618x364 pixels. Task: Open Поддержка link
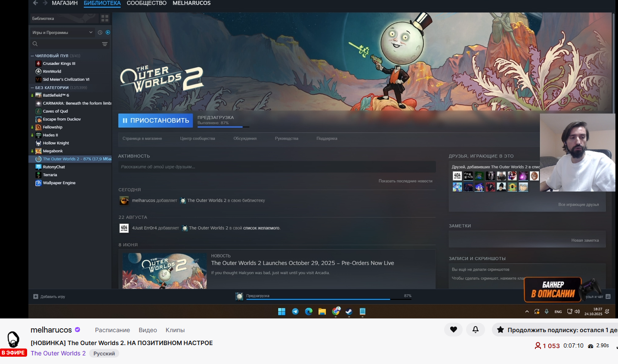[x=327, y=139]
